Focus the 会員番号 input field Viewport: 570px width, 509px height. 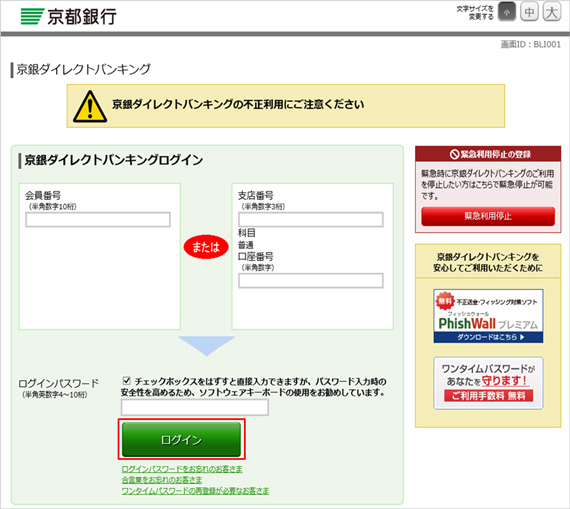98,220
